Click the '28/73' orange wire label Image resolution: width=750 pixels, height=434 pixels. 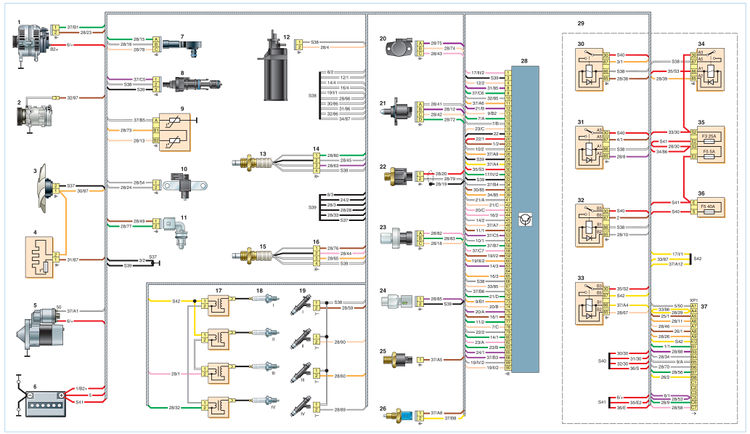coord(126,130)
